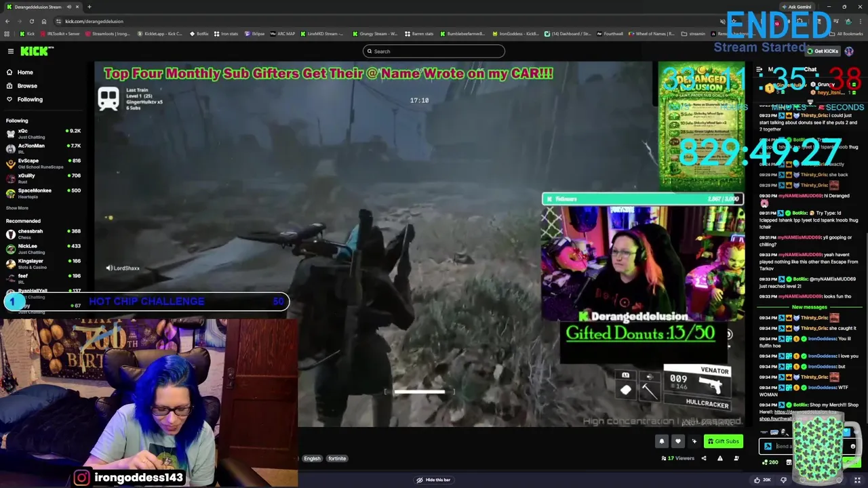This screenshot has height=488, width=868.
Task: Open a new browser tab
Action: [x=89, y=7]
